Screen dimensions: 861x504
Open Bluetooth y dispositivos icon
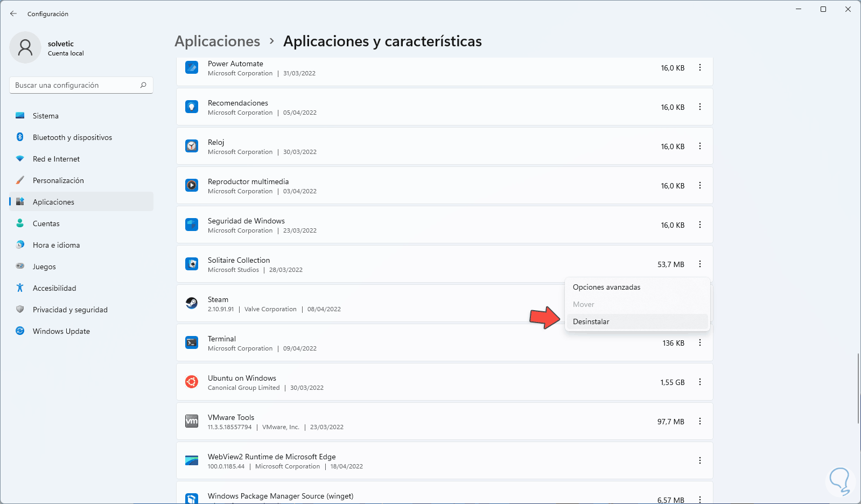tap(20, 137)
